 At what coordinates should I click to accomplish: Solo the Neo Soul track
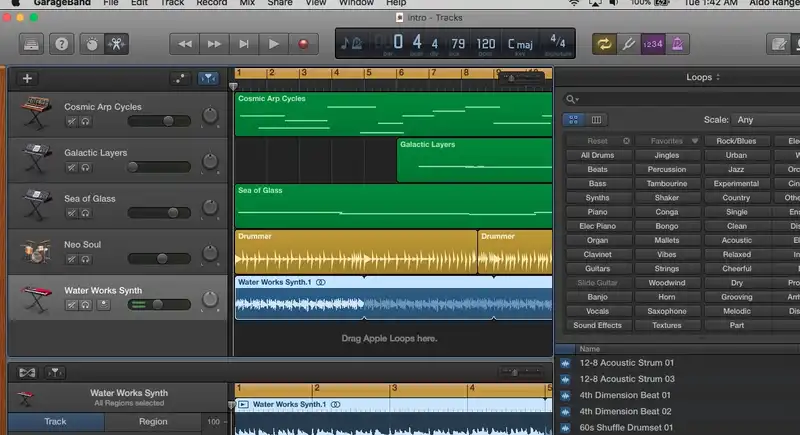pos(85,259)
